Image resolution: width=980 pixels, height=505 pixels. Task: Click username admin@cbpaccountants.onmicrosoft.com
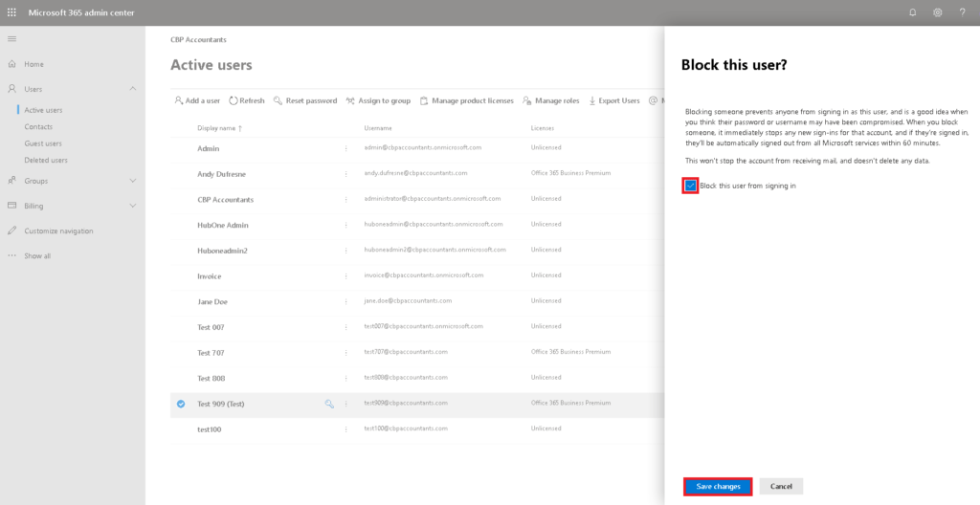pyautogui.click(x=423, y=147)
